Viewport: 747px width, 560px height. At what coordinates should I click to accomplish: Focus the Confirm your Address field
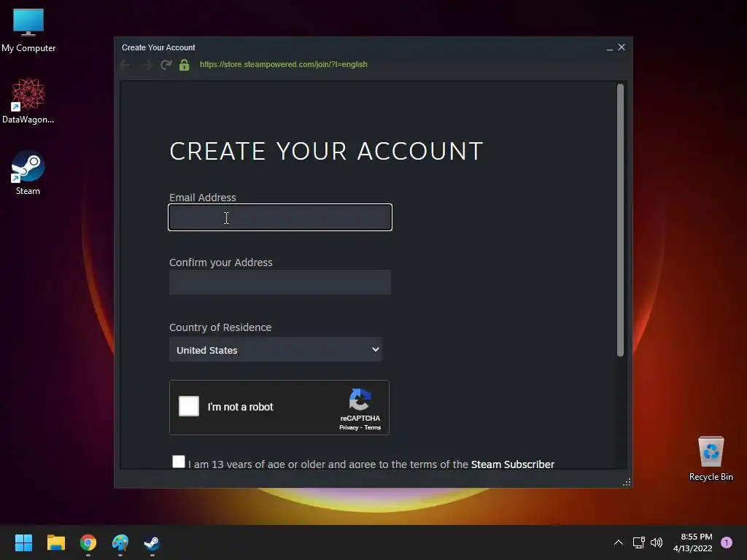[280, 282]
